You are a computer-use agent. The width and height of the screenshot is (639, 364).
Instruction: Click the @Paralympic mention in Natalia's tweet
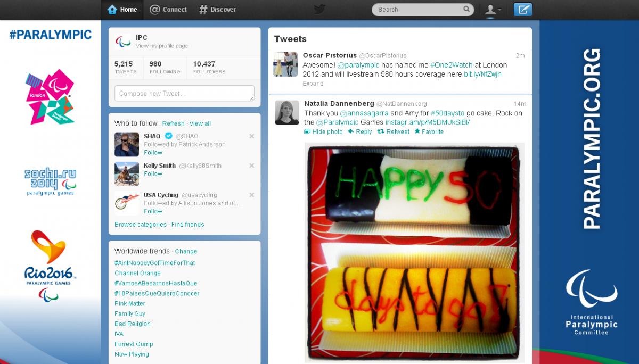click(x=337, y=122)
